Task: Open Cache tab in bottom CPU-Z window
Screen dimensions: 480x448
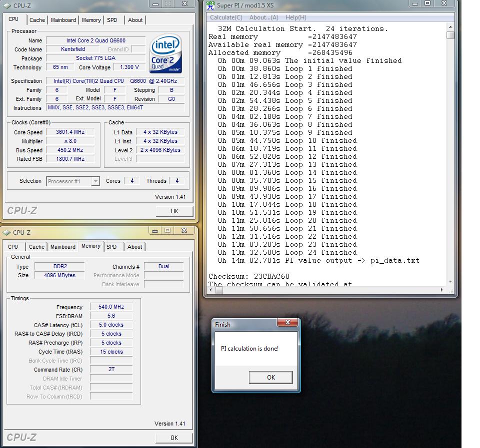Action: [36, 247]
